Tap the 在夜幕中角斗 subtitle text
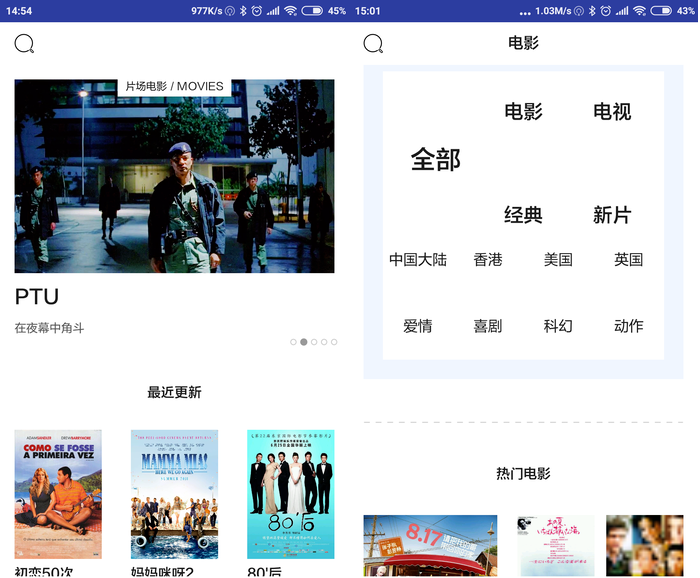This screenshot has width=700, height=578. point(49,328)
